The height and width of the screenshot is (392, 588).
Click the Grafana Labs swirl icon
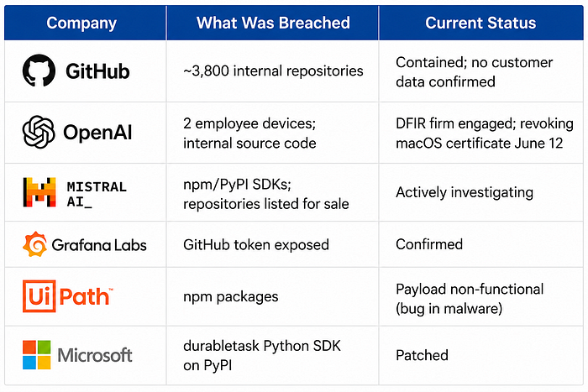[x=35, y=244]
